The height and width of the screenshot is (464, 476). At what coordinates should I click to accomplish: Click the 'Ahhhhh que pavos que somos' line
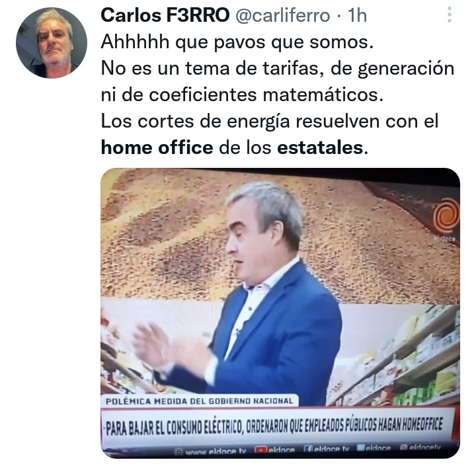(237, 42)
